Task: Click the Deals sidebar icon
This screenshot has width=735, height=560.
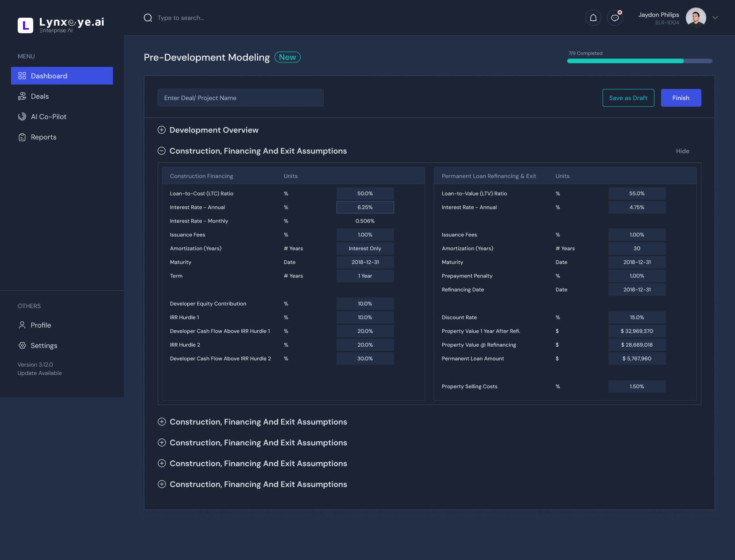Action: [22, 97]
